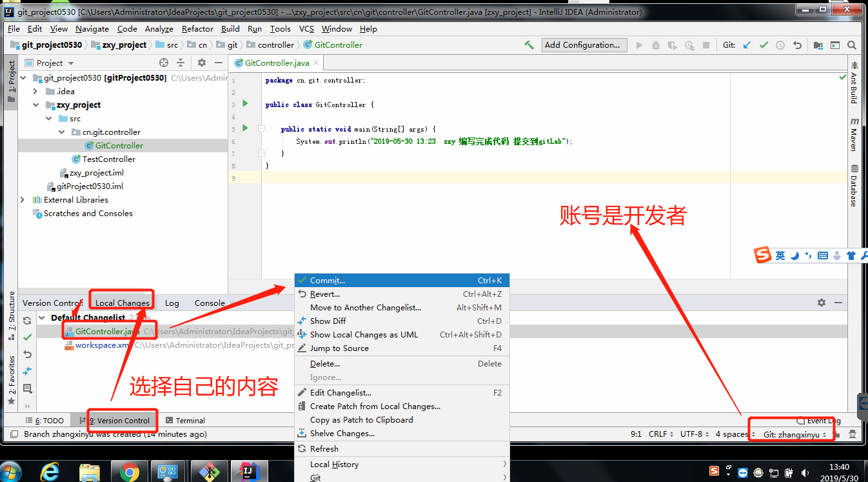Choose Shelve Changes... from context menu

(402, 434)
